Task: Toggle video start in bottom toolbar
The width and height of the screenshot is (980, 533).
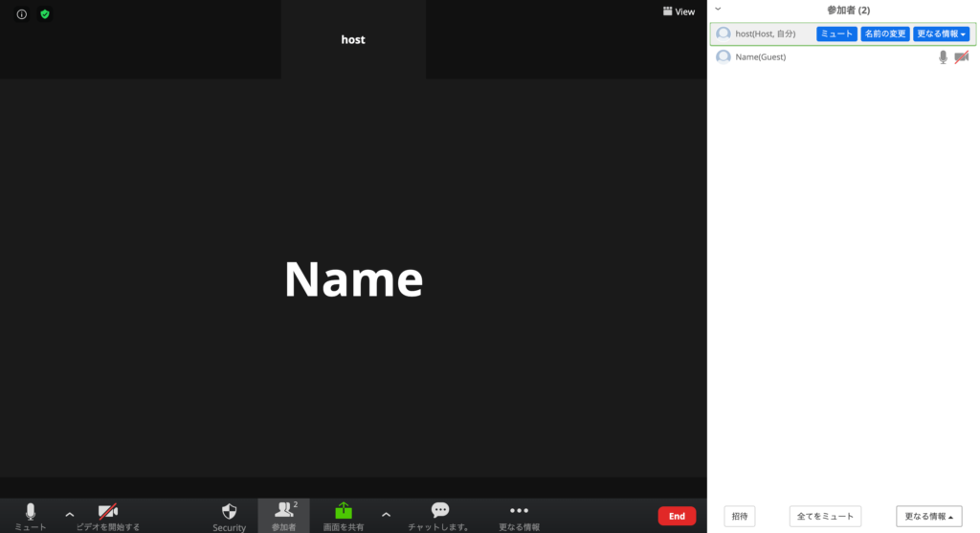Action: 108,513
